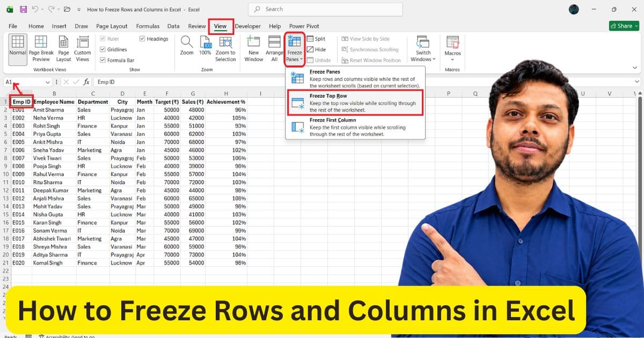
Task: Click the Open folder icon in quick access
Action: [67, 9]
